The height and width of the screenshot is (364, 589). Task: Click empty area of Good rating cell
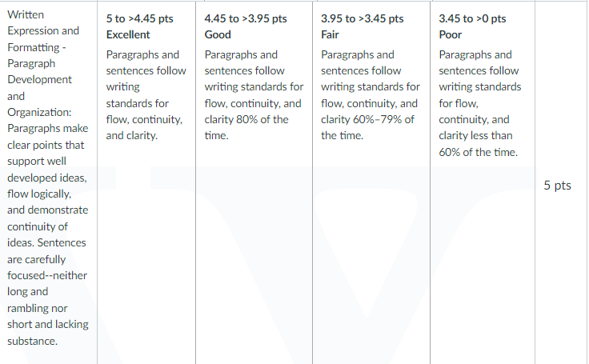point(254,248)
